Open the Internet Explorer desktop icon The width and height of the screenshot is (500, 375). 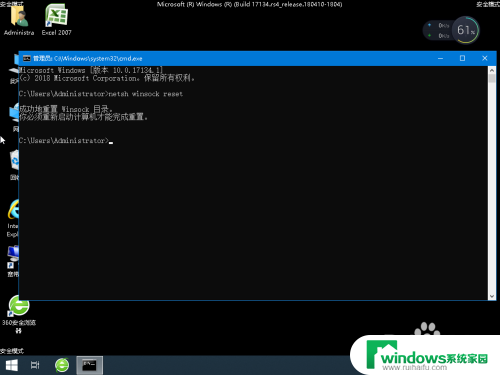pyautogui.click(x=13, y=218)
